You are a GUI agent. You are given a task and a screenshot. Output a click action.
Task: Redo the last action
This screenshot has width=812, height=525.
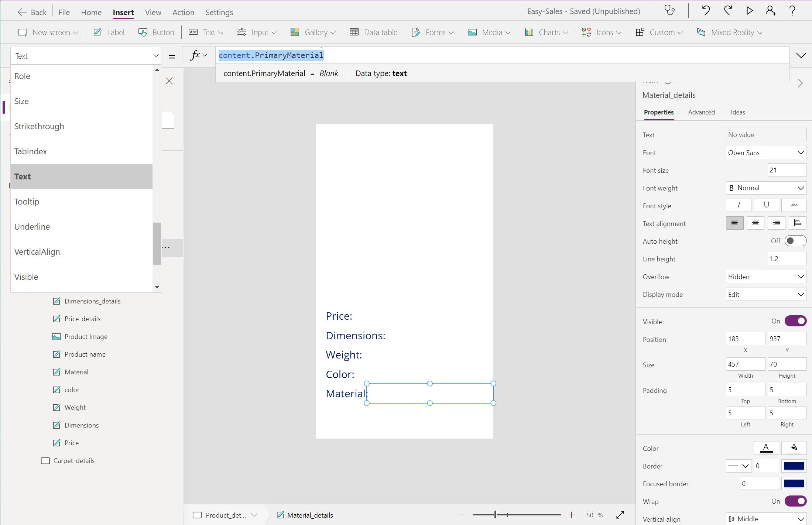pos(728,11)
